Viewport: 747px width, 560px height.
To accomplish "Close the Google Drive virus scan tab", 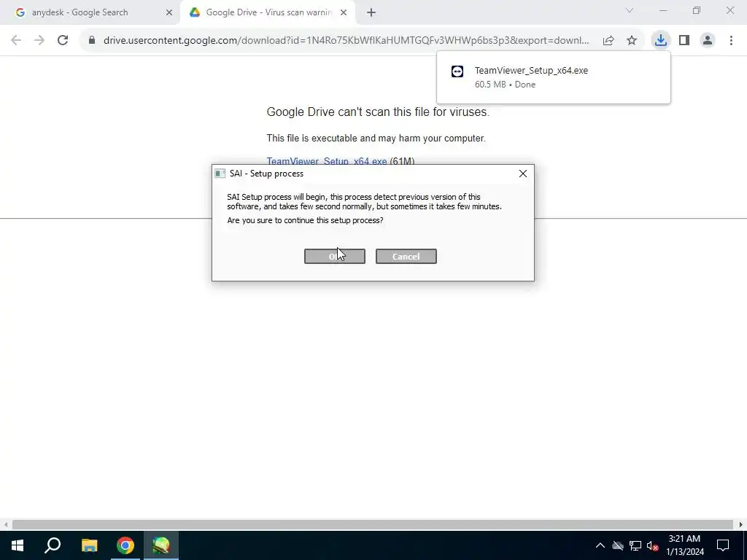I will pyautogui.click(x=344, y=13).
